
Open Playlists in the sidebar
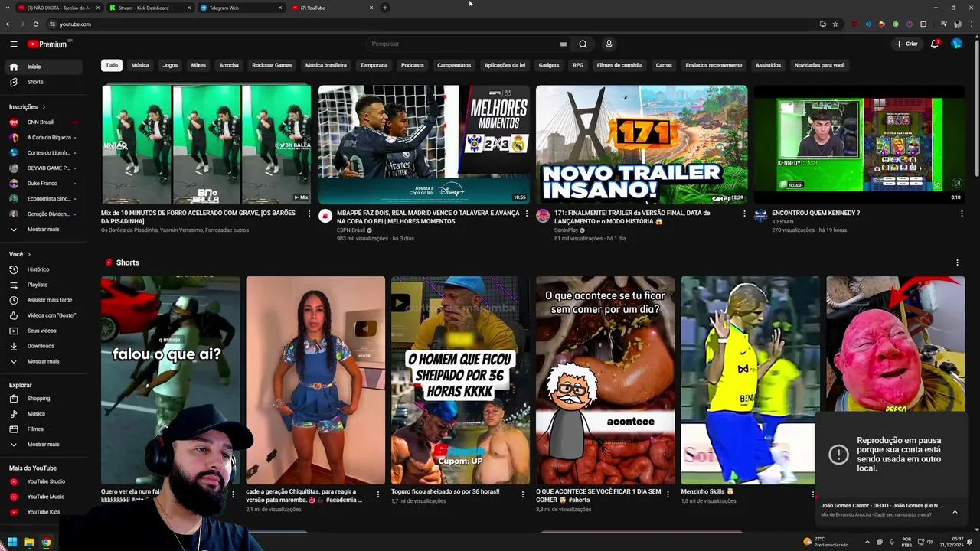tap(42, 285)
